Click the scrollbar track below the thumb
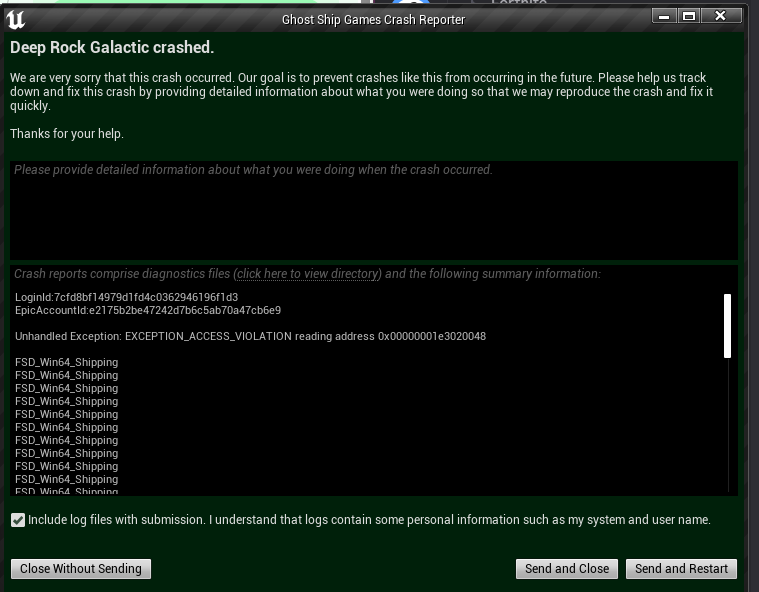The image size is (759, 592). pos(727,430)
